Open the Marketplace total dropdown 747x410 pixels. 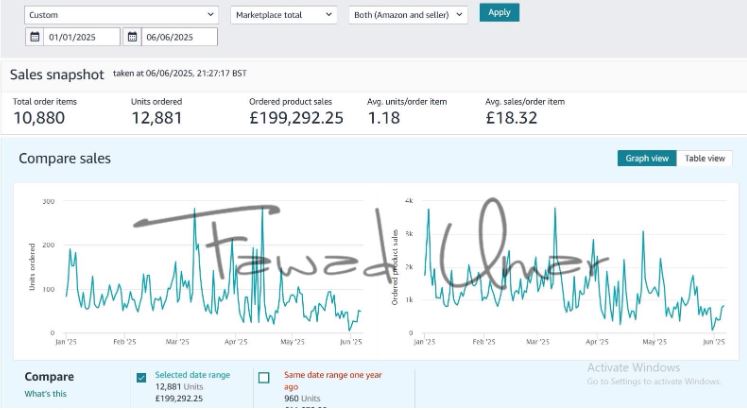pyautogui.click(x=284, y=15)
